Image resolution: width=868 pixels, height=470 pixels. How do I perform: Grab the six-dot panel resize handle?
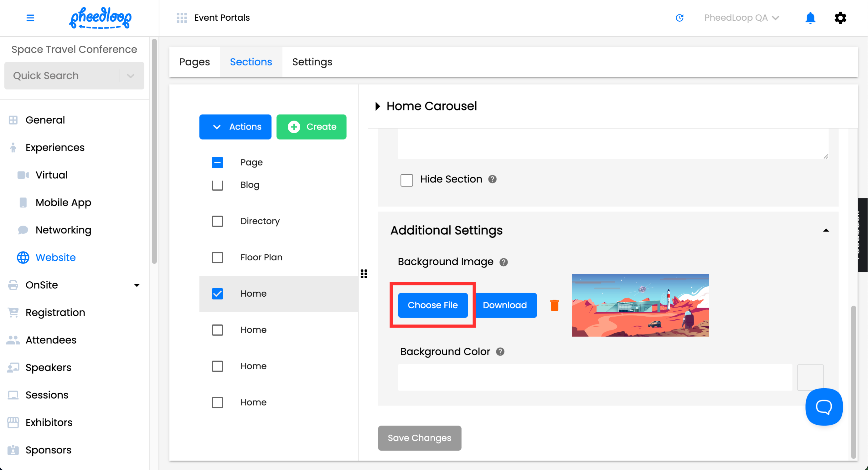pyautogui.click(x=364, y=274)
